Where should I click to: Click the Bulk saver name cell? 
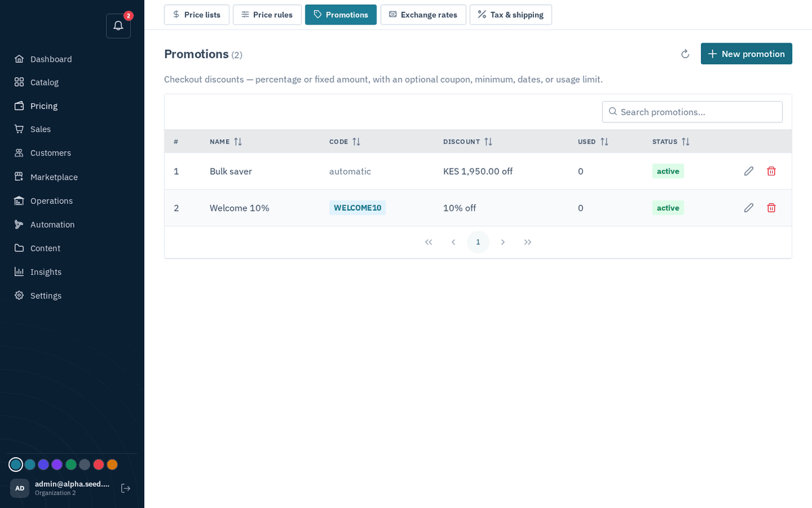point(231,171)
